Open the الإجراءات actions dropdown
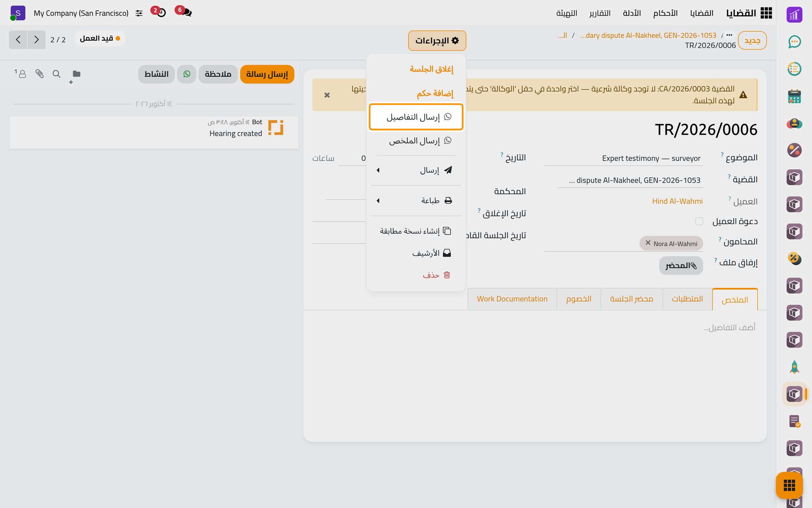812x508 pixels. [x=437, y=41]
